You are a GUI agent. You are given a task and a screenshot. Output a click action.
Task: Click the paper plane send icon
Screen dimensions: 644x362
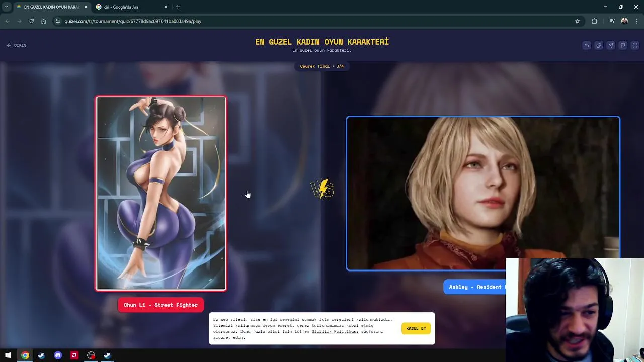(x=611, y=45)
